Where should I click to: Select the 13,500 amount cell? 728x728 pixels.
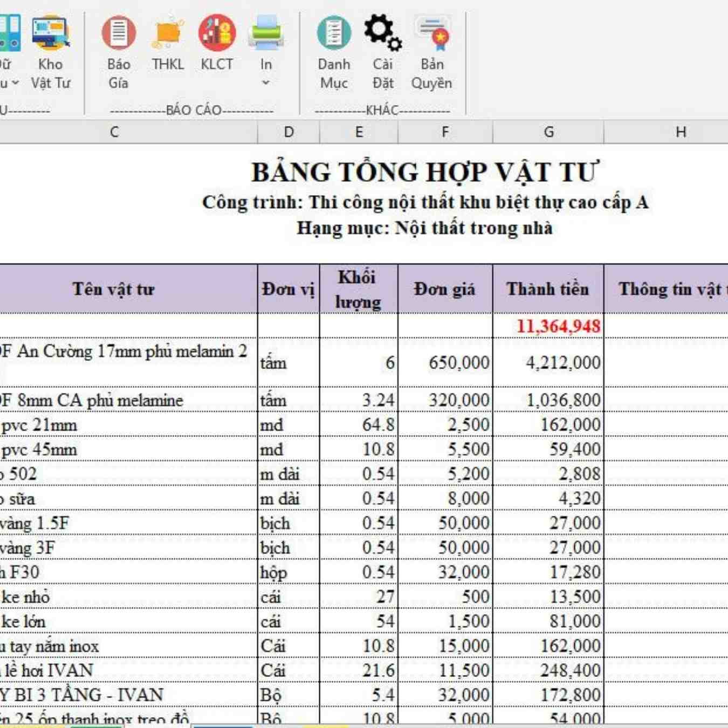(x=548, y=597)
